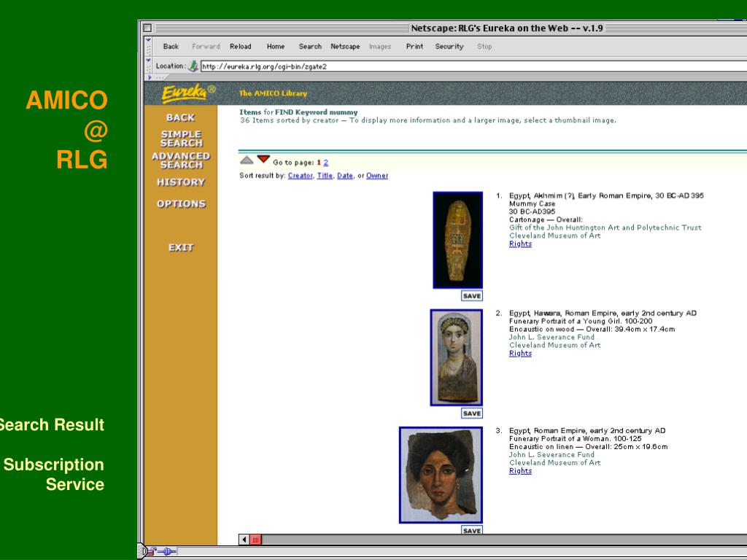
Task: Open the Young Girl portrait thumbnail
Action: (x=457, y=357)
